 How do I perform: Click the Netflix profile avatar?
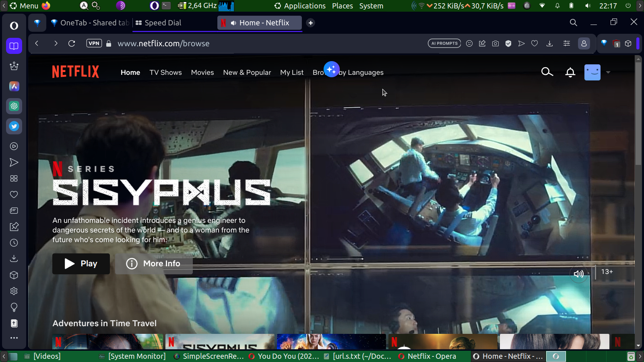(x=592, y=72)
